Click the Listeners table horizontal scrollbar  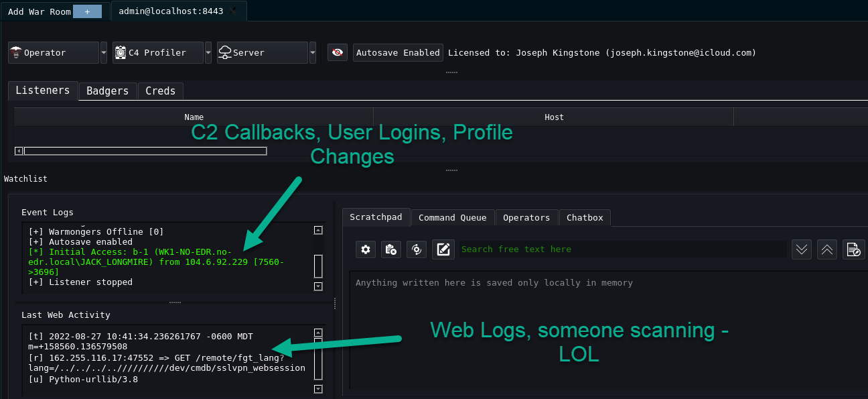145,151
